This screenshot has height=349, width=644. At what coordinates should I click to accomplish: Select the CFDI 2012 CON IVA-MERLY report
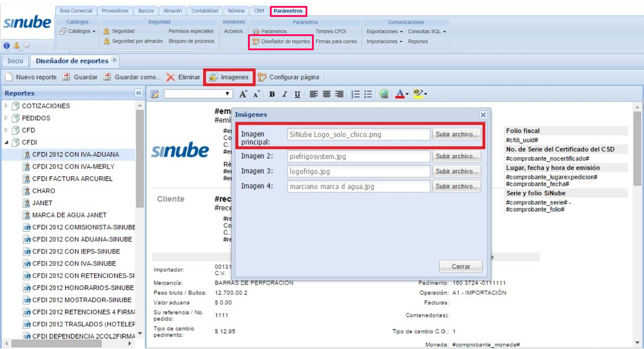[73, 167]
